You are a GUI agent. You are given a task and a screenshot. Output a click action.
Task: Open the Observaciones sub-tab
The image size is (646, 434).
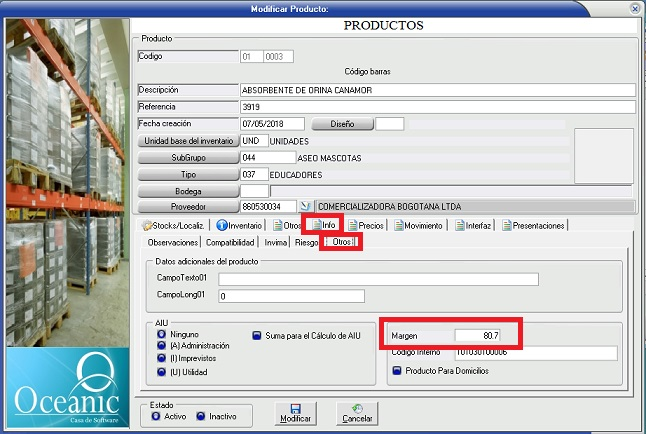[173, 243]
